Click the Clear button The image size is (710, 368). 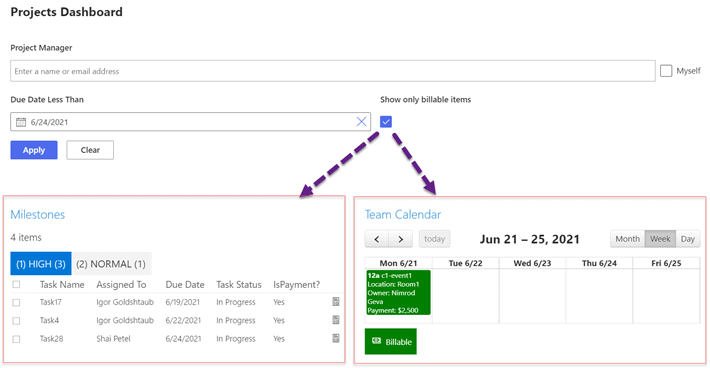pos(90,150)
